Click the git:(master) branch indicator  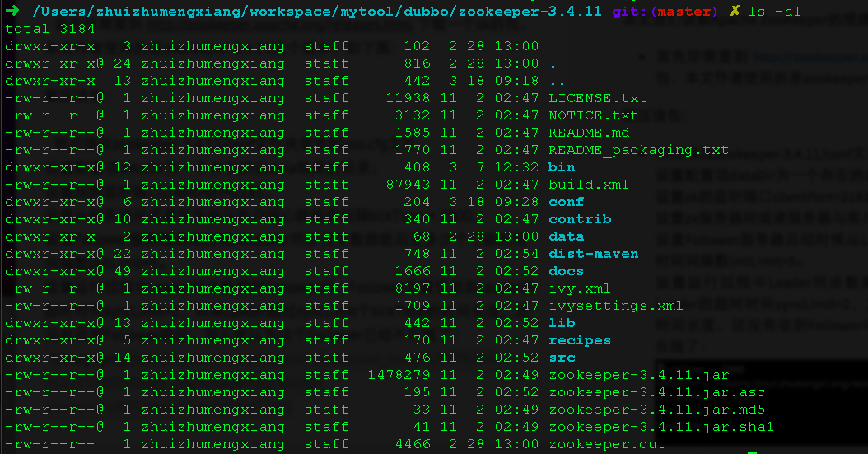tap(665, 11)
